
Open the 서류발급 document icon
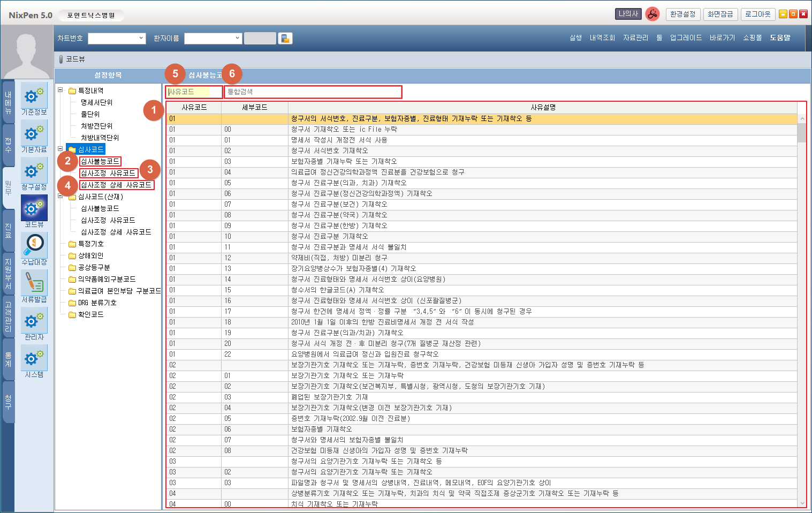point(34,283)
